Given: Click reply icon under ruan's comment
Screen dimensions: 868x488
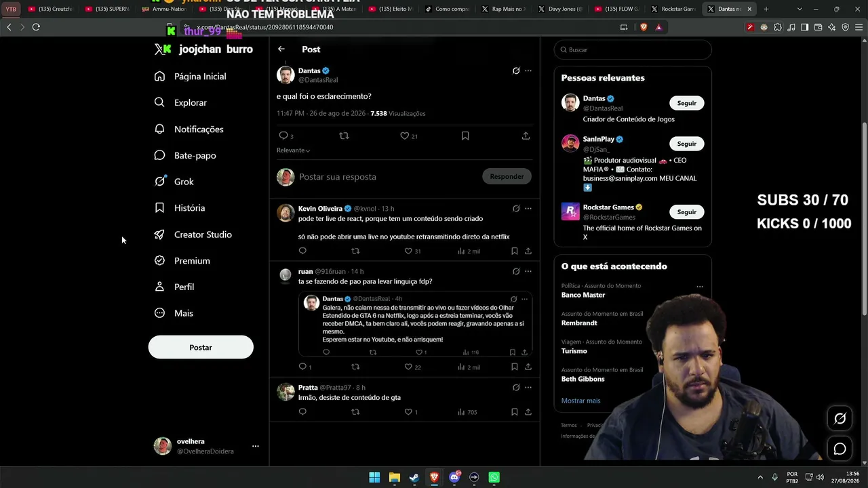Looking at the screenshot, I should click(x=302, y=367).
